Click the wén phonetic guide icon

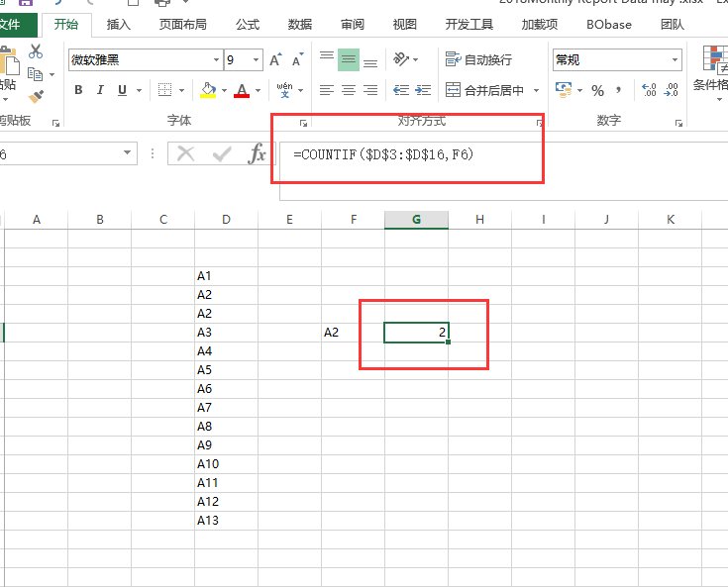pyautogui.click(x=284, y=89)
